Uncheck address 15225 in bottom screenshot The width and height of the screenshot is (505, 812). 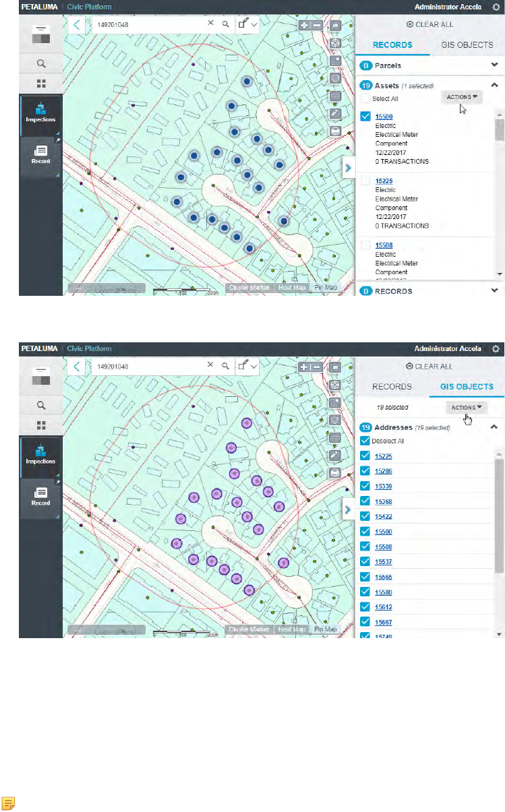(365, 456)
